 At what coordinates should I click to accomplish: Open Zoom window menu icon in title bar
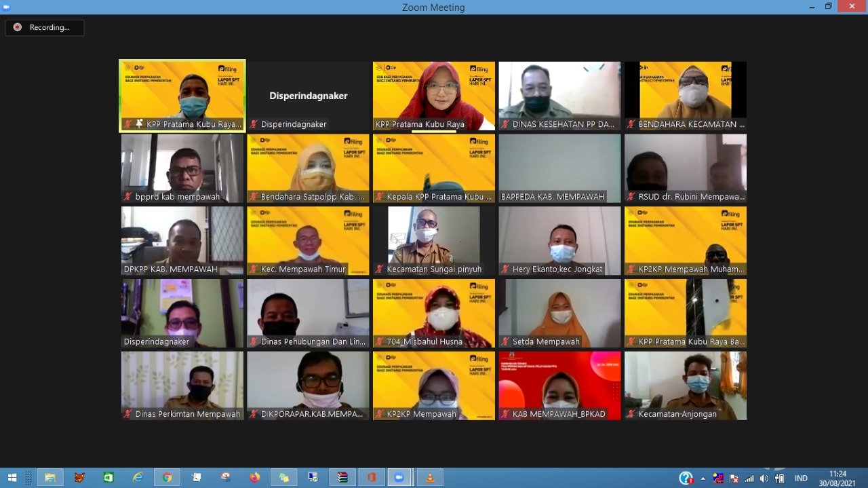click(x=7, y=7)
